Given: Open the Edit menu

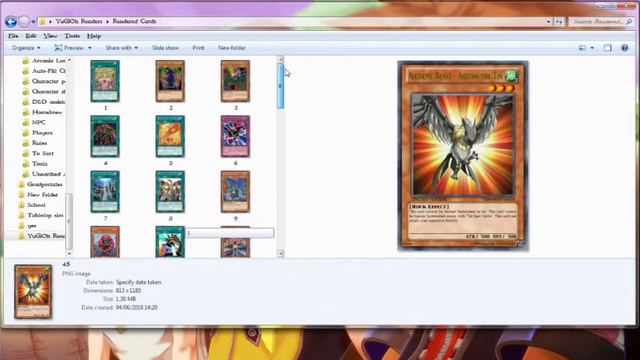Looking at the screenshot, I should (x=31, y=36).
